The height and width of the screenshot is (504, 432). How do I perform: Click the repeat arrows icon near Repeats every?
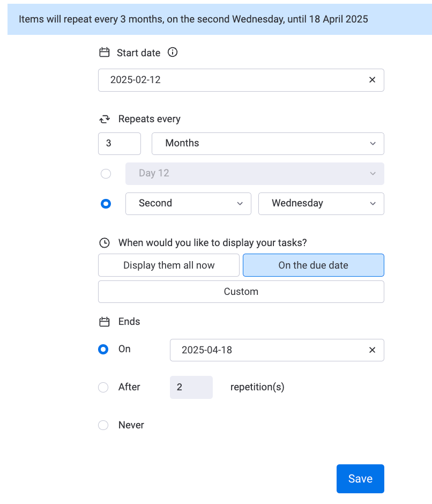(104, 118)
